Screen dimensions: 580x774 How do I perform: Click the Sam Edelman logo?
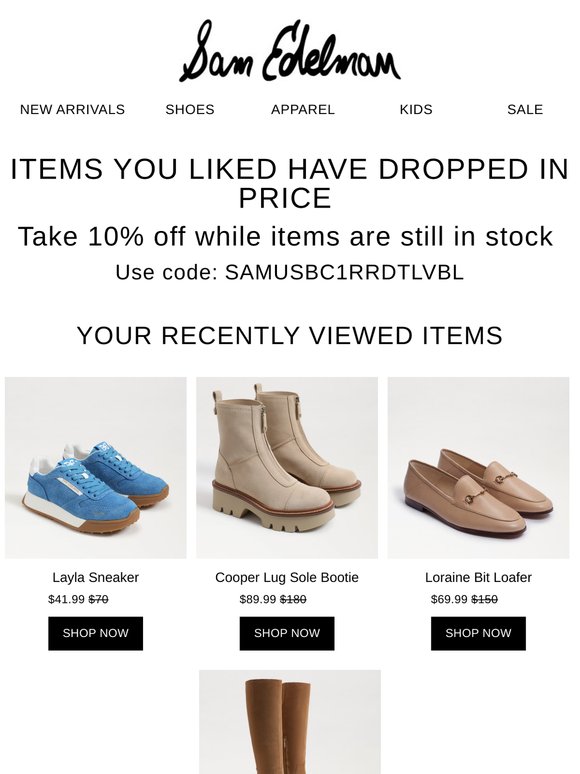(290, 50)
